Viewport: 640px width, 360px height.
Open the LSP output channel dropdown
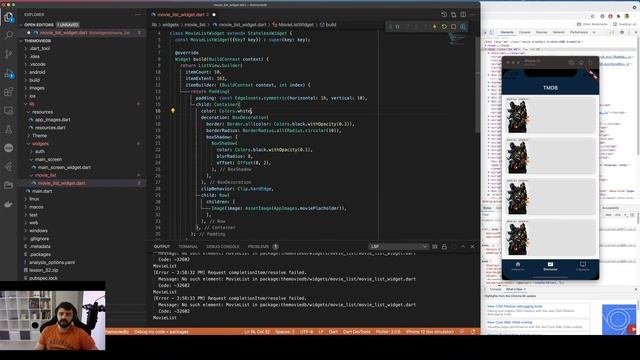point(398,247)
